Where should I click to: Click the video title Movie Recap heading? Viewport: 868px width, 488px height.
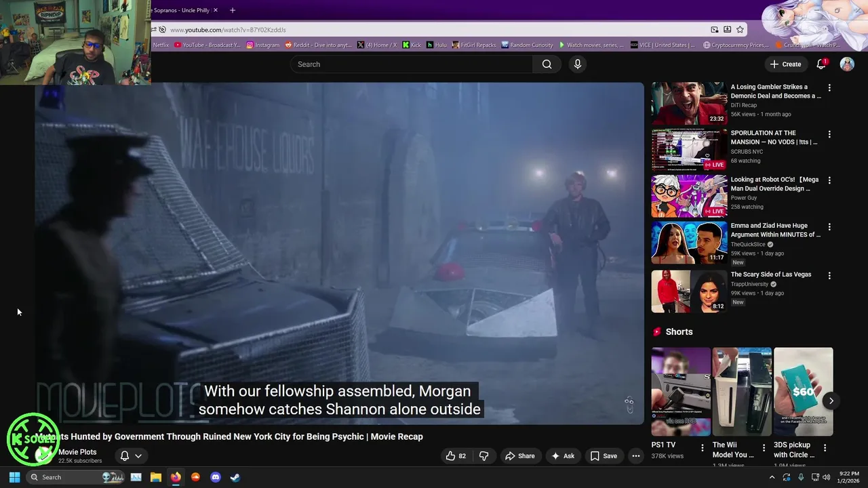click(231, 436)
